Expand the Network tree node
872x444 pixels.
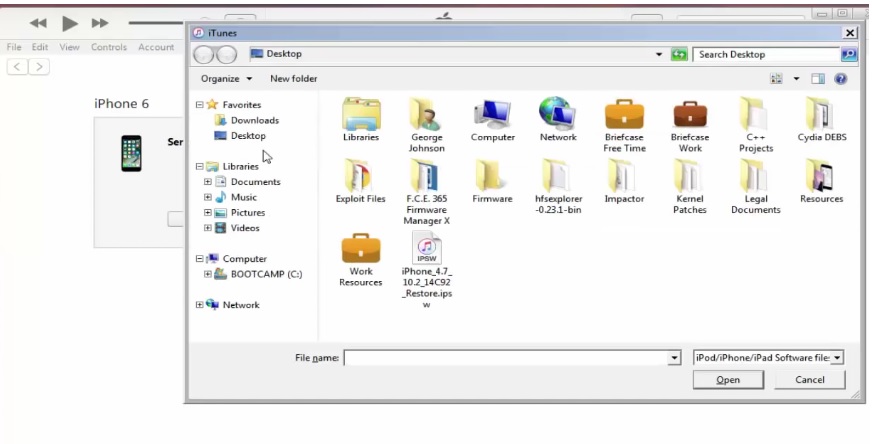200,305
